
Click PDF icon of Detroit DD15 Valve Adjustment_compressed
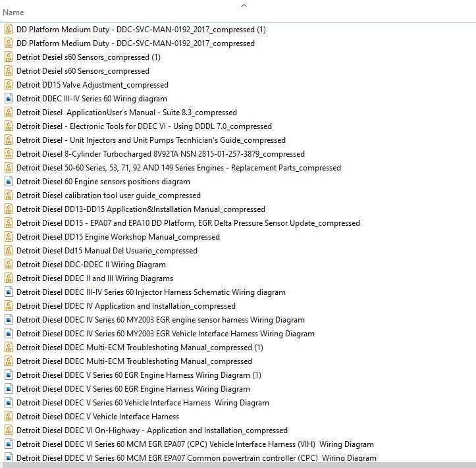click(9, 85)
